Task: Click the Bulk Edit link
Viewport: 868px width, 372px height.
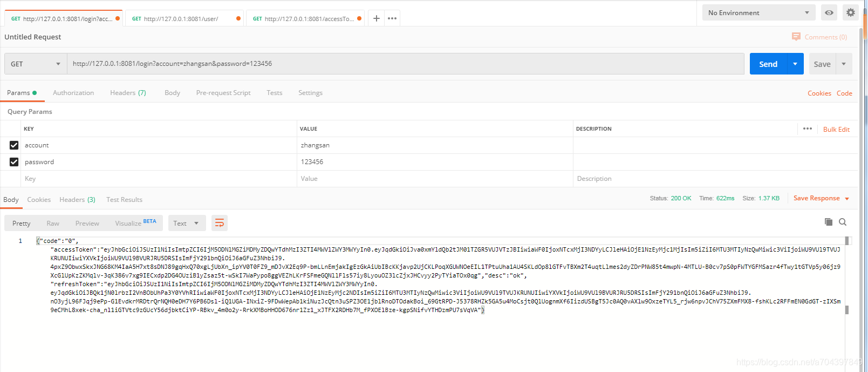Action: (x=836, y=130)
